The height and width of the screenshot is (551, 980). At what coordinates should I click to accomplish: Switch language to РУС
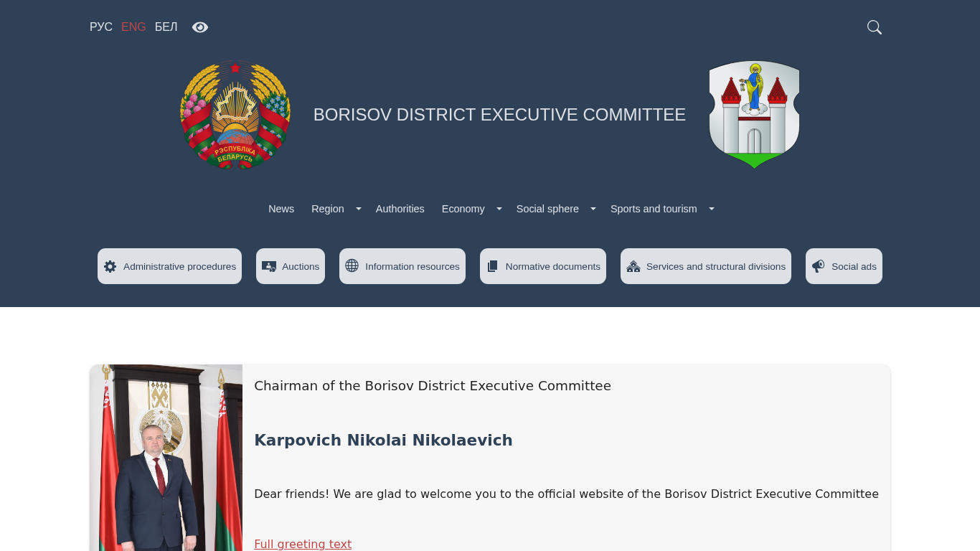coord(101,27)
